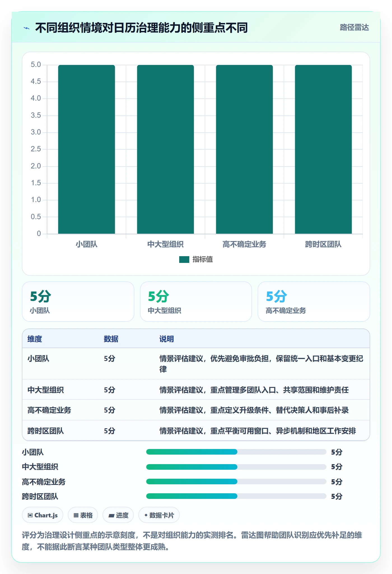Select the 中大型组织 table row name

tap(46, 390)
